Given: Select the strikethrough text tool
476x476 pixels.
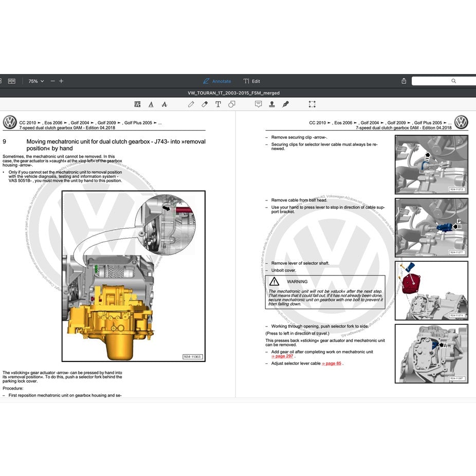Looking at the screenshot, I should click(164, 104).
